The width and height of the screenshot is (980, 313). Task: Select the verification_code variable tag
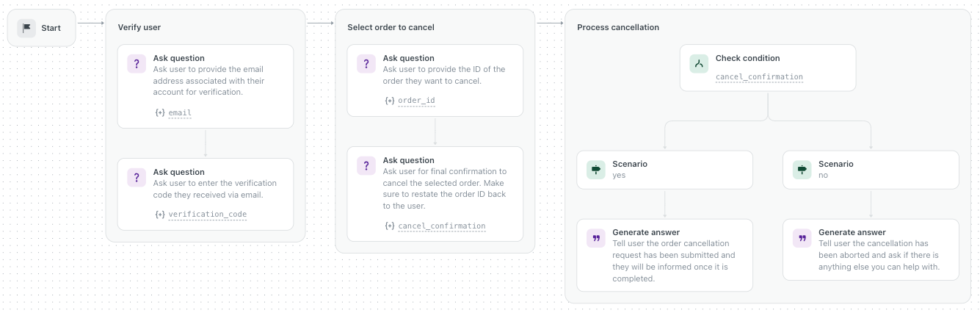coord(207,215)
